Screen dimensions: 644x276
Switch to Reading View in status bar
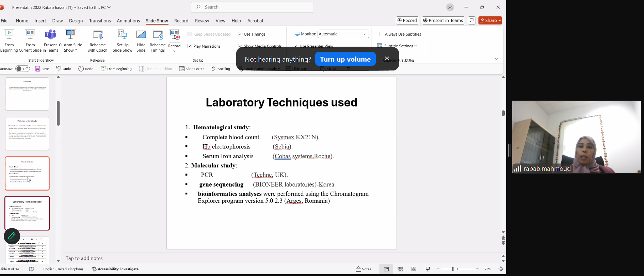coord(414,269)
